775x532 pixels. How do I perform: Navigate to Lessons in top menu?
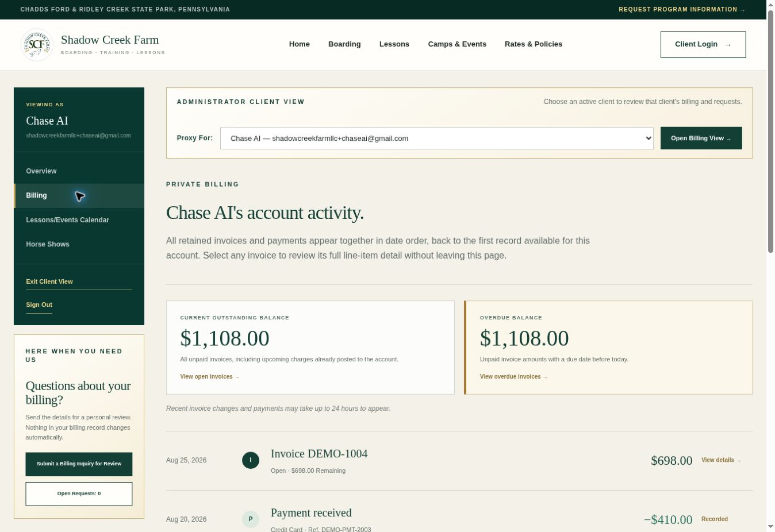coord(394,44)
